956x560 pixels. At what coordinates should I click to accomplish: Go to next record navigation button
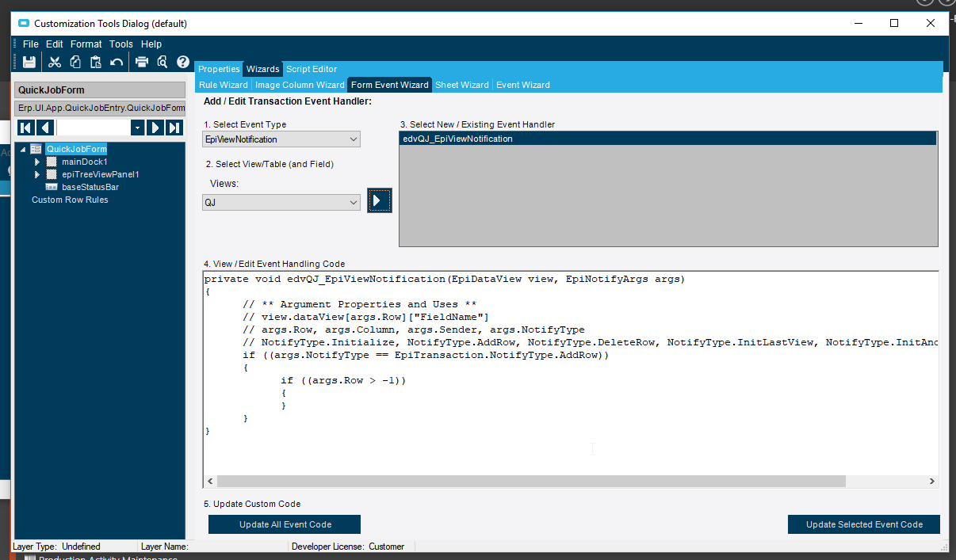click(x=156, y=128)
